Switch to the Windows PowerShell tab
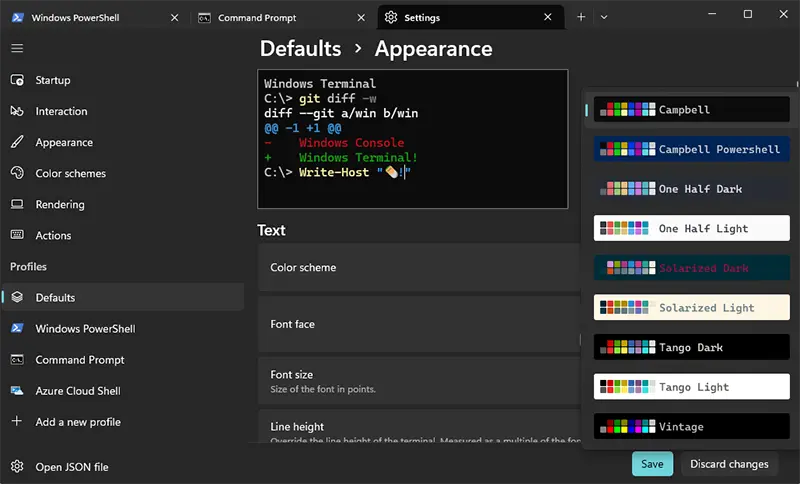The width and height of the screenshot is (800, 484). [x=95, y=17]
